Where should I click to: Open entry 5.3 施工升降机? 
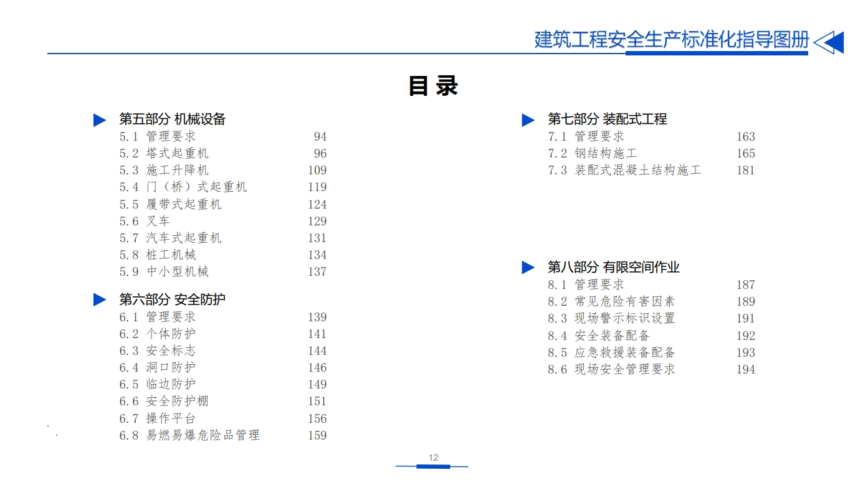(x=164, y=170)
